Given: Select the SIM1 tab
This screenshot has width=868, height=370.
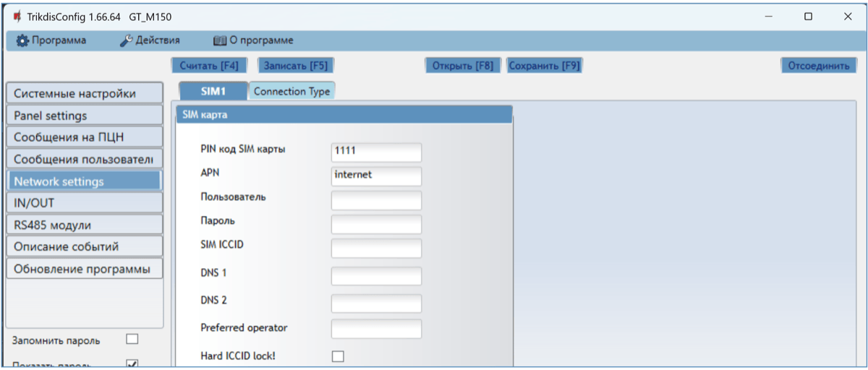Looking at the screenshot, I should [213, 92].
